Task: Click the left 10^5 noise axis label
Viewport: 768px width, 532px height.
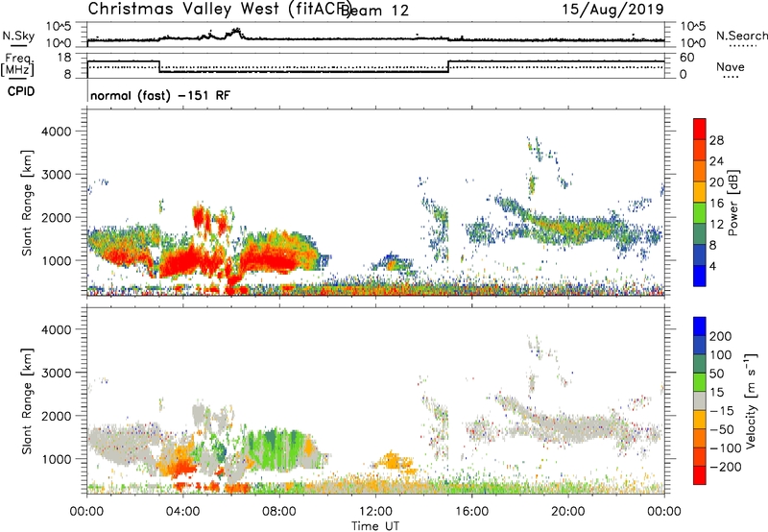Action: [59, 26]
